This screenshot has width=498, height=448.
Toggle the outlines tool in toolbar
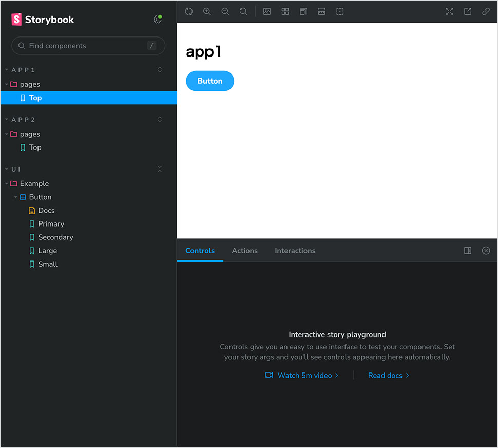[x=340, y=11]
